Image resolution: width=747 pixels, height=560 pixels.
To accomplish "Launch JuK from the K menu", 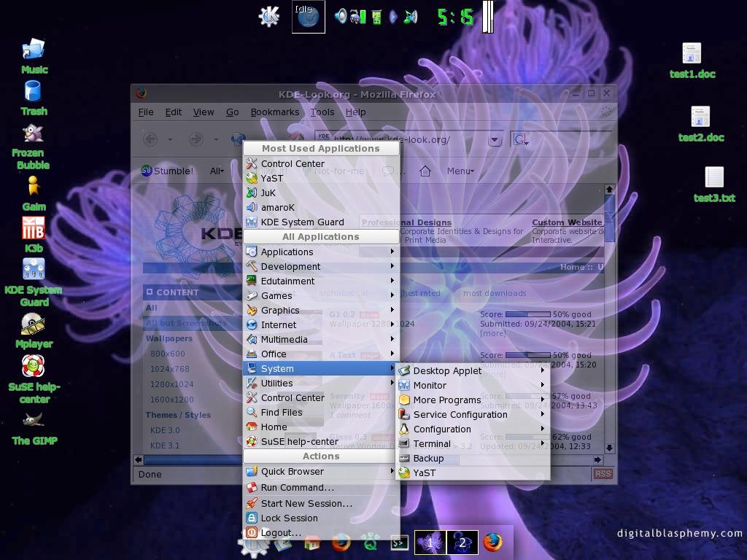I will pyautogui.click(x=321, y=192).
